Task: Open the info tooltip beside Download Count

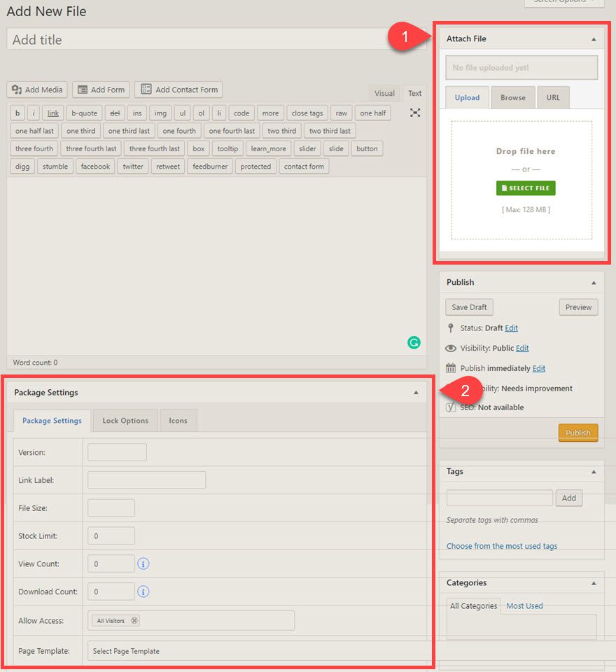Action: [143, 591]
